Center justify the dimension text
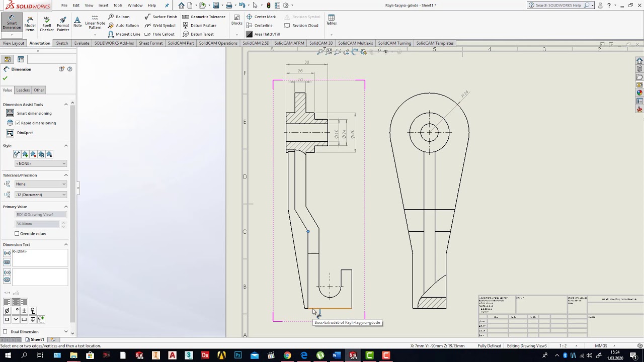 (16, 302)
